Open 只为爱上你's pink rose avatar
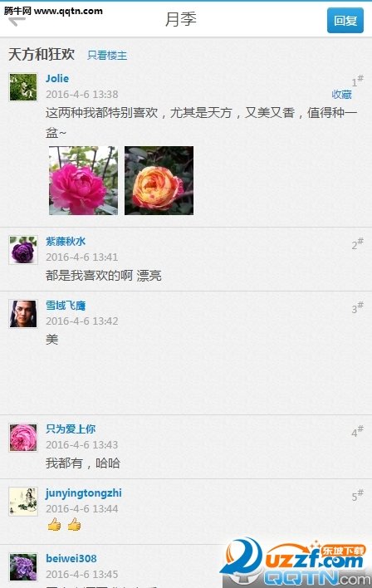The image size is (372, 588). click(x=23, y=438)
